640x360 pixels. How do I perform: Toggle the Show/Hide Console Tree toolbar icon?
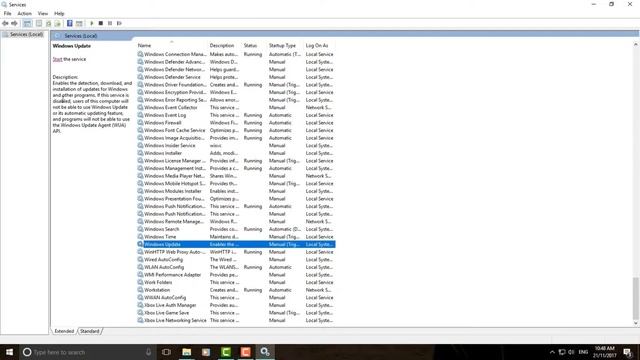27,23
